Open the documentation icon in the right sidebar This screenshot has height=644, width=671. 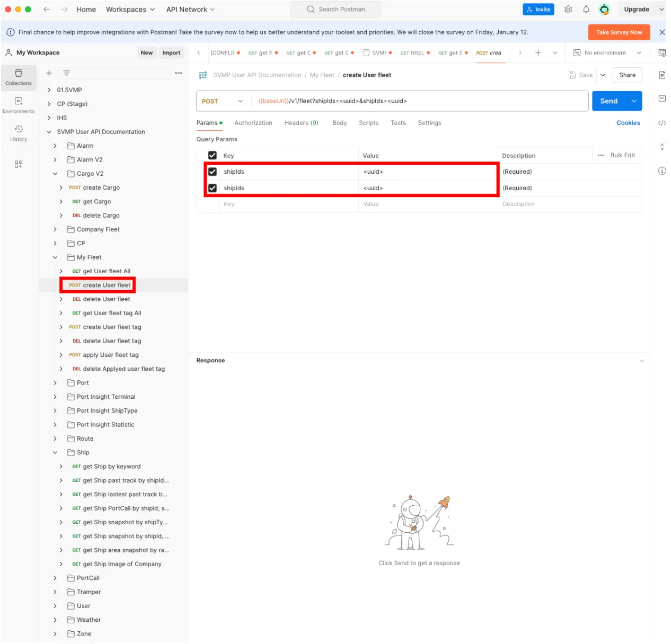point(662,75)
